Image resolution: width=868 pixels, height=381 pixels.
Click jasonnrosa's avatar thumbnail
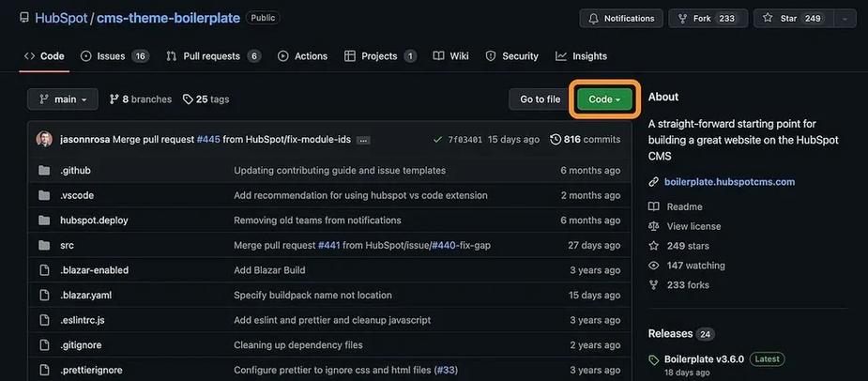tap(44, 140)
